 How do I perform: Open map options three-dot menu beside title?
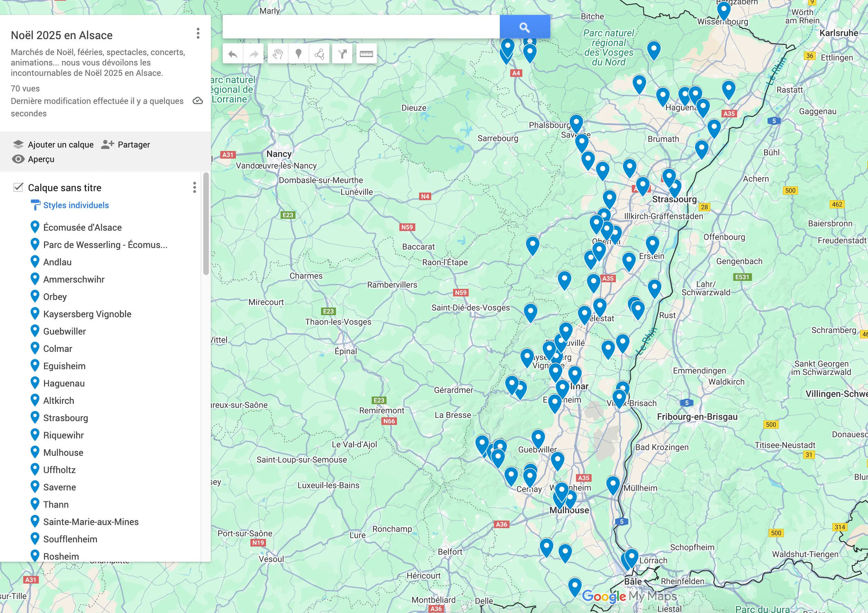pos(198,34)
